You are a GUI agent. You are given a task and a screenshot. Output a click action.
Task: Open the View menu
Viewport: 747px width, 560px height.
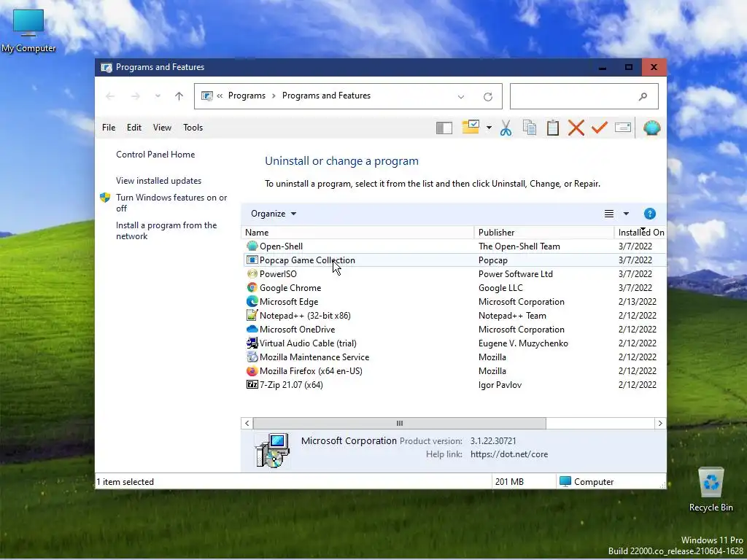(162, 128)
